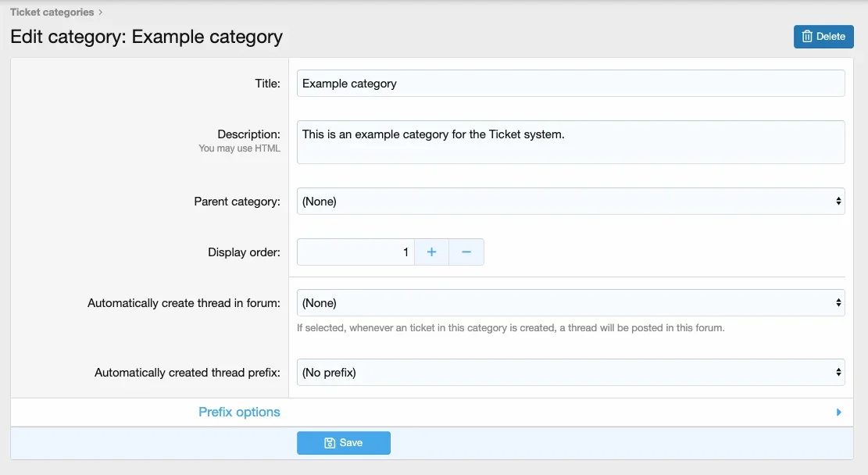Click into the Description text area
The image size is (868, 475).
click(570, 142)
